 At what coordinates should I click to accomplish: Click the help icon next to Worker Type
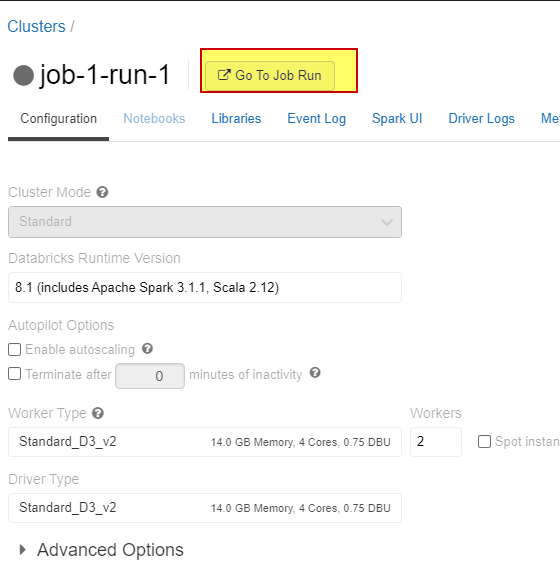click(98, 413)
